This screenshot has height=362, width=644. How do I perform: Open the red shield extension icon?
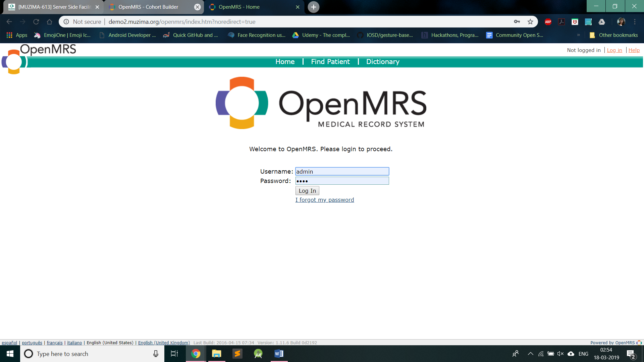click(x=575, y=22)
